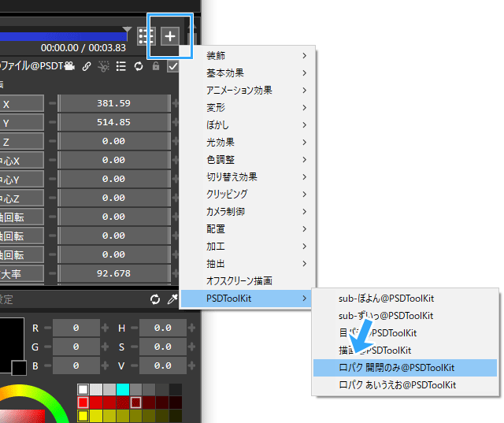The width and height of the screenshot is (504, 423).
Task: Open the PSDToolKit submenu entry
Action: 247,298
